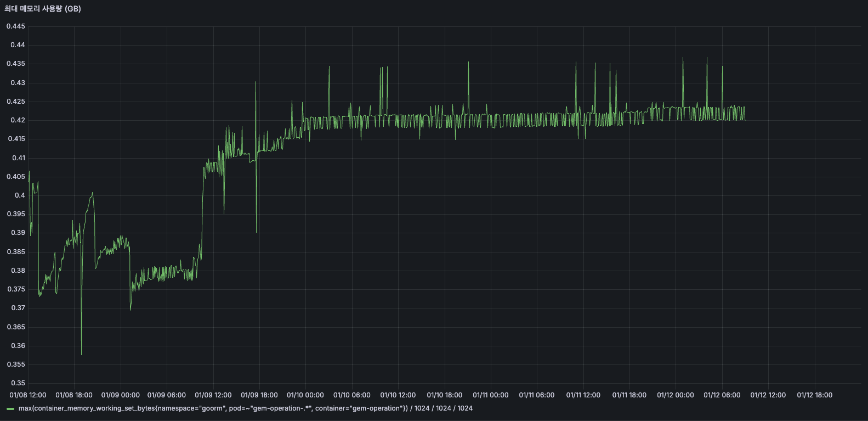Image resolution: width=868 pixels, height=421 pixels.
Task: Click the 0.35 y-axis tick label
Action: pos(18,383)
